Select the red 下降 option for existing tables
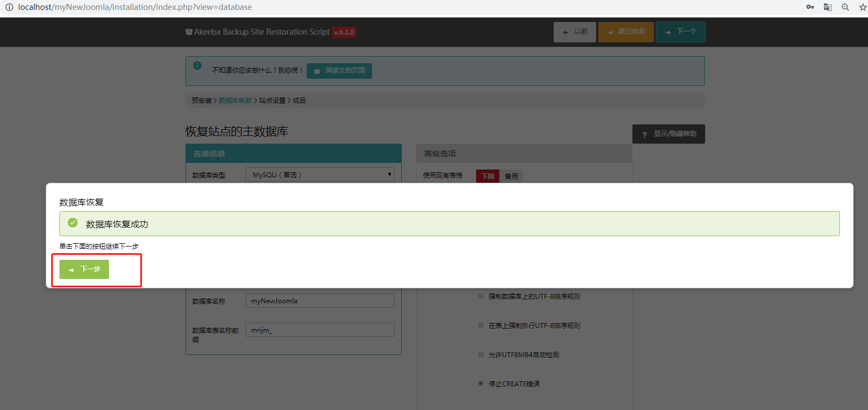 point(488,176)
